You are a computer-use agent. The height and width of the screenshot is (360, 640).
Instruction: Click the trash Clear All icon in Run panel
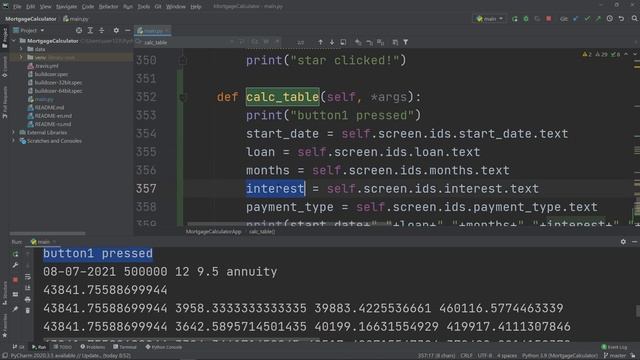(x=27, y=311)
